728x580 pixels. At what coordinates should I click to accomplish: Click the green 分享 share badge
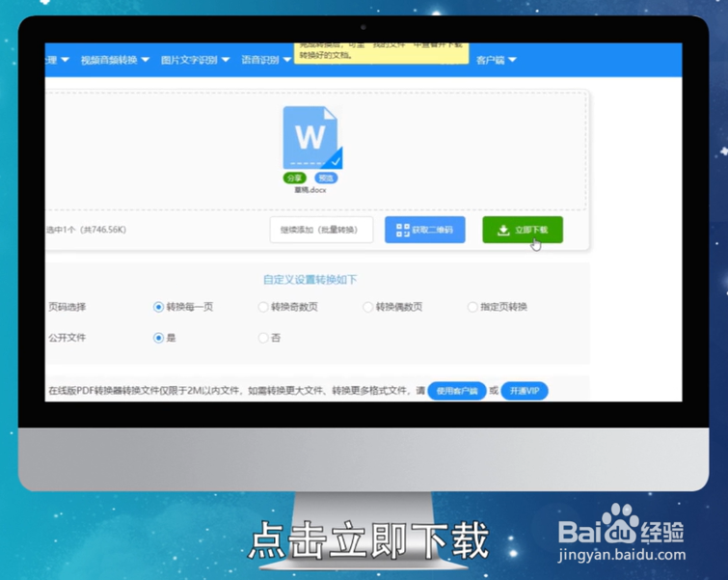pyautogui.click(x=294, y=178)
